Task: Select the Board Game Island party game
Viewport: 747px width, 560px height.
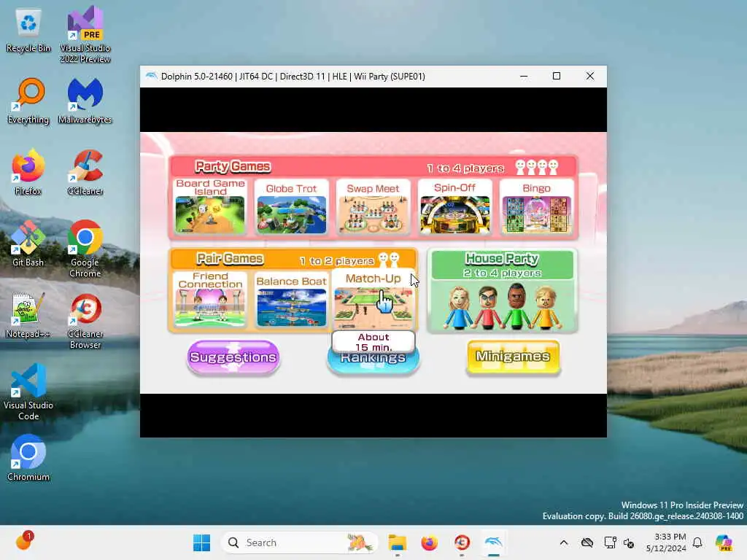Action: coord(210,206)
